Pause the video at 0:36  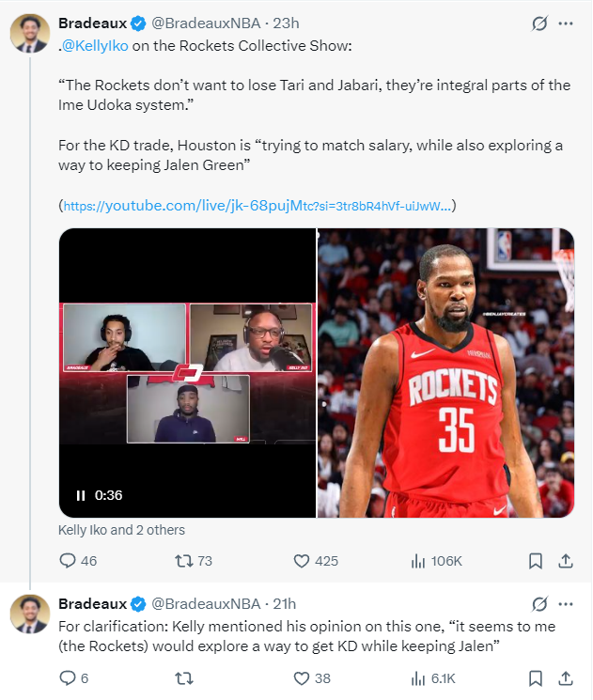(x=81, y=495)
